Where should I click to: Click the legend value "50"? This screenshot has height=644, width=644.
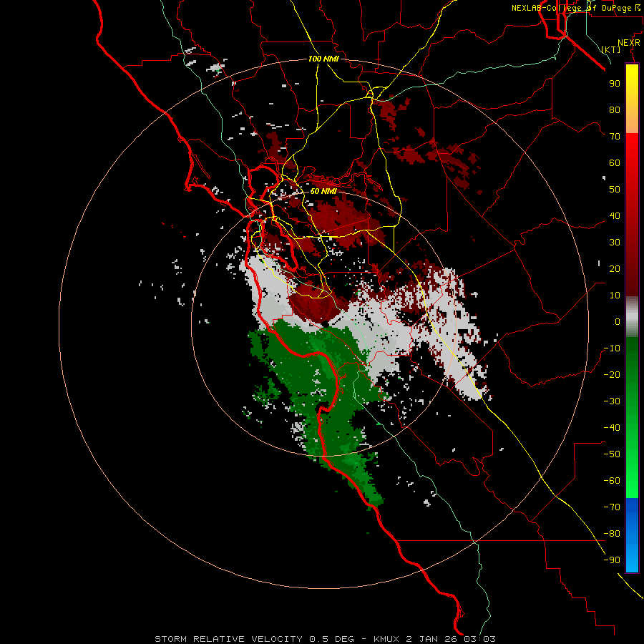pos(615,190)
